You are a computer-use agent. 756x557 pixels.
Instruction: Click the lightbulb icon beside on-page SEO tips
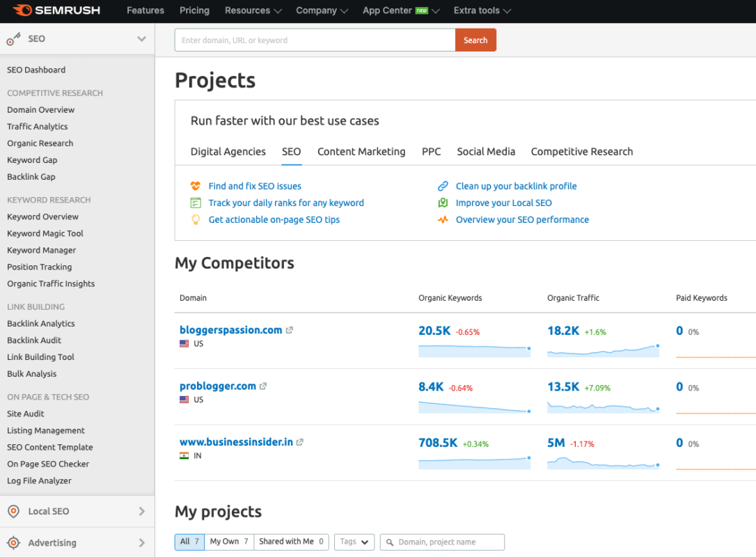tap(196, 220)
